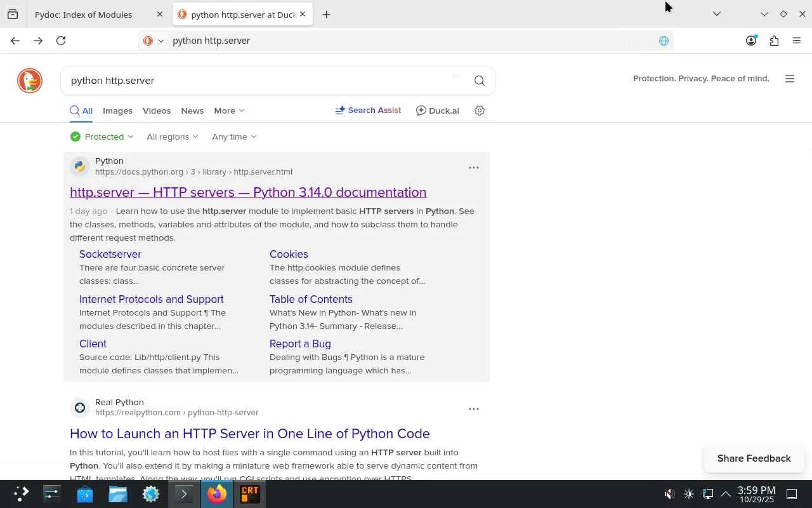This screenshot has width=812, height=508.
Task: Click the Firefox icon in the taskbar
Action: (217, 494)
